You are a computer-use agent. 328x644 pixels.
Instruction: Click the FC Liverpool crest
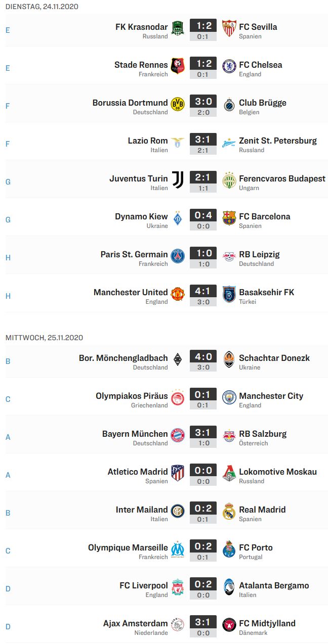pyautogui.click(x=178, y=586)
